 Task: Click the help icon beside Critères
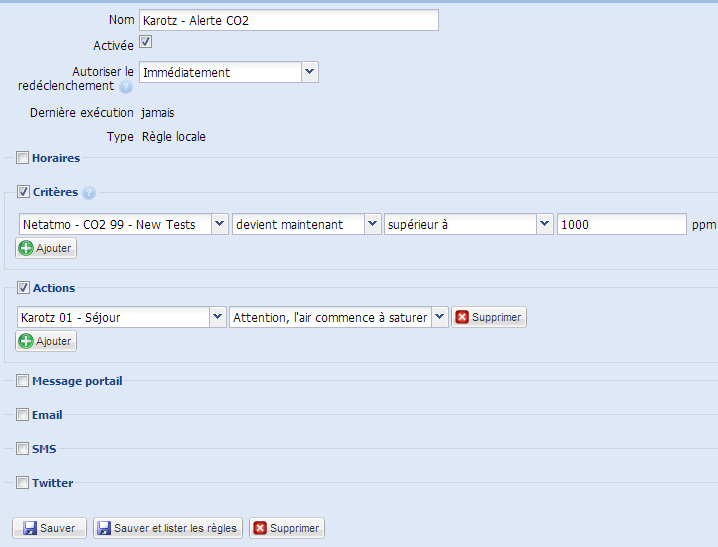pos(89,193)
